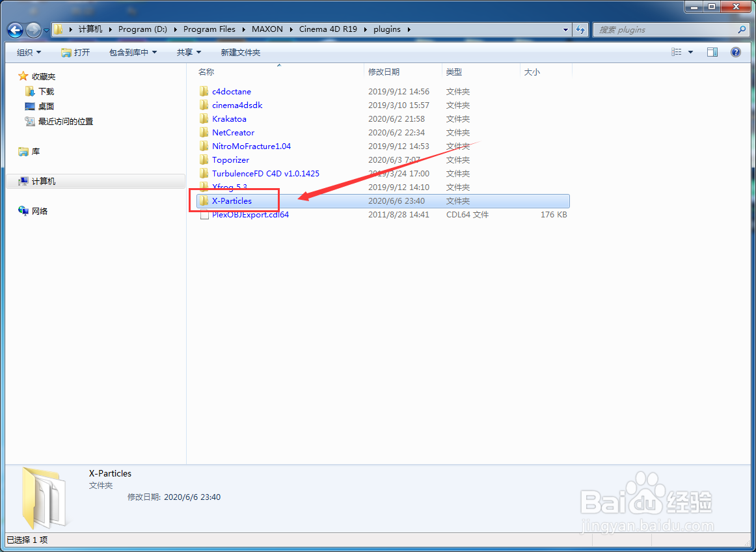Select 计算机 in the navigation pane
The height and width of the screenshot is (552, 756).
pos(44,182)
